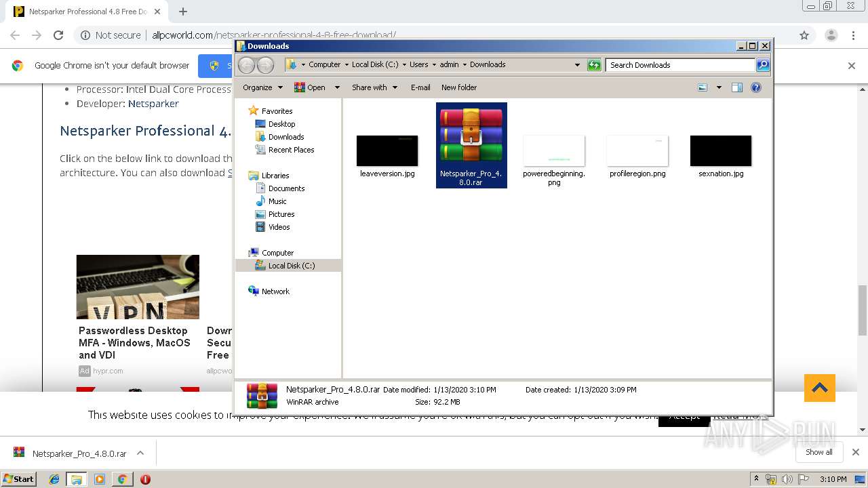Open the Share with dropdown
Screen dimensions: 868x488
(374, 87)
